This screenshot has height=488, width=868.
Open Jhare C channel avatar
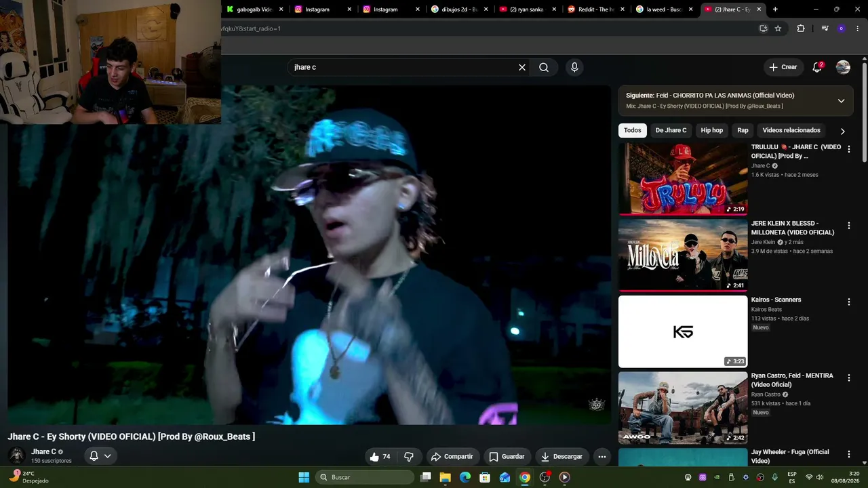coord(17,455)
